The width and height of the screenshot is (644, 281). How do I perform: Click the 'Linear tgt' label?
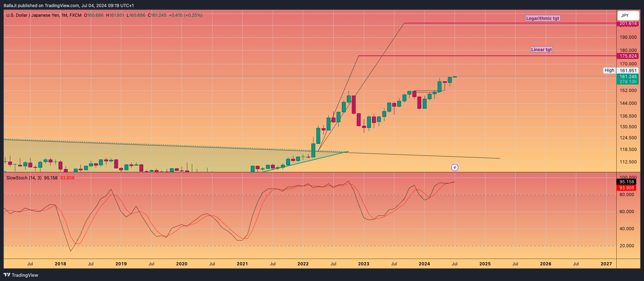542,50
